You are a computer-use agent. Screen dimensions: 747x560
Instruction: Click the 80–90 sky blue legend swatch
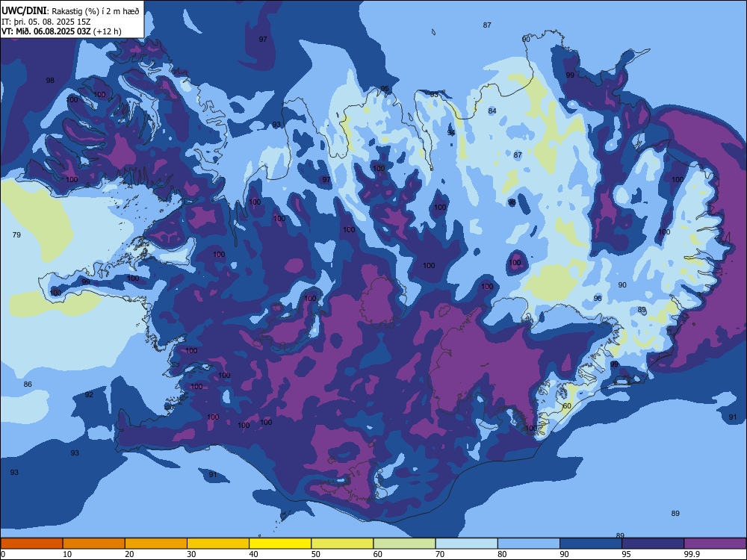[529, 544]
